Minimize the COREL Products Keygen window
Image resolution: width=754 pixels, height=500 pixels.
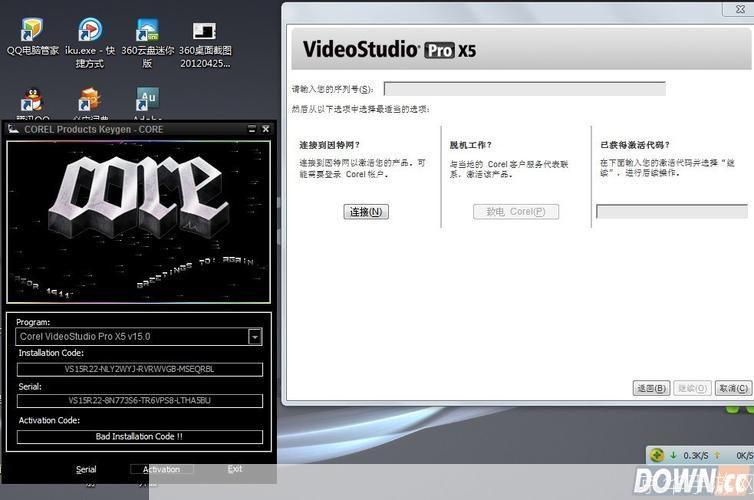252,129
